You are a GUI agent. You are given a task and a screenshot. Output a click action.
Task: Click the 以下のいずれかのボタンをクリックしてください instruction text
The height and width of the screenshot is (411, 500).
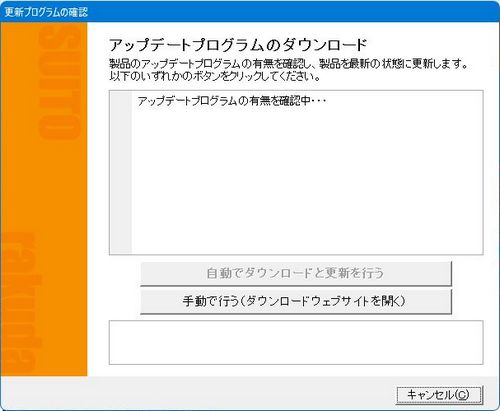pos(215,76)
